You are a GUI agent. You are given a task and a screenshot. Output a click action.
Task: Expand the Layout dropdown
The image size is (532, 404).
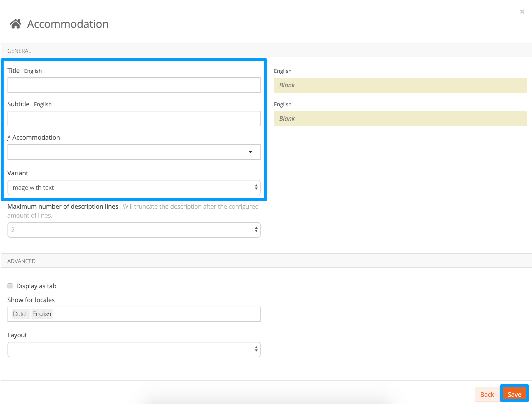(x=134, y=349)
